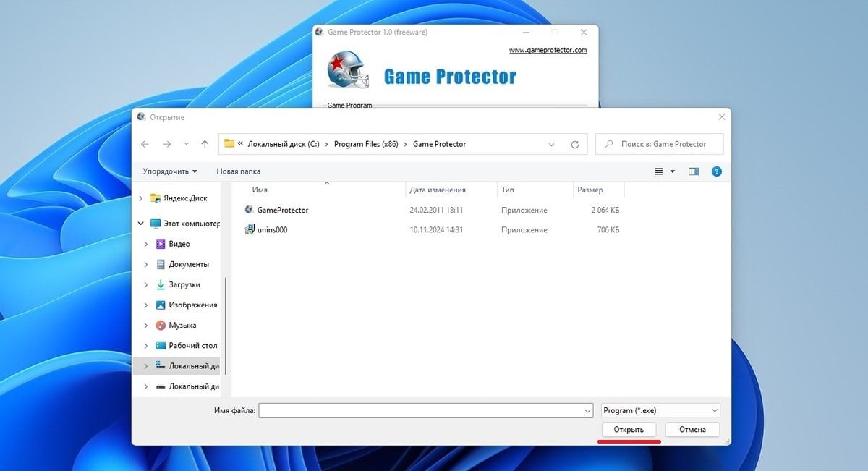Viewport: 868px width, 471px height.
Task: Click the Яндекс.Диск folder icon
Action: click(x=155, y=198)
